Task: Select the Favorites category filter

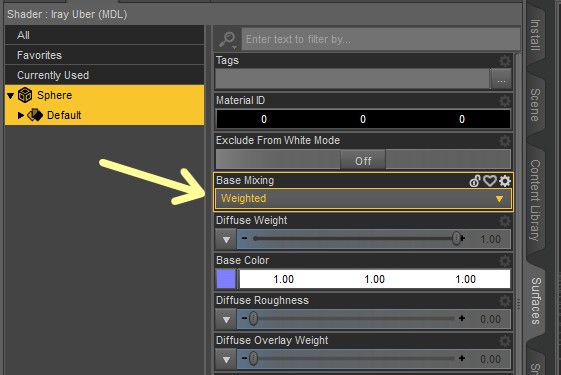Action: coord(104,55)
